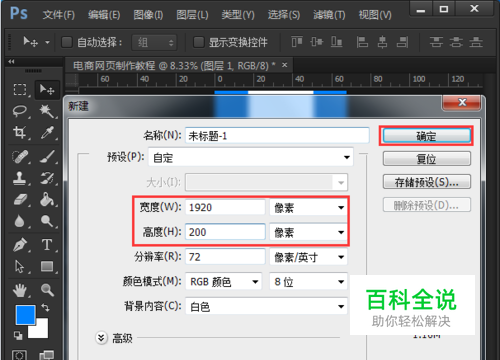Enable the 自动选择 checkbox
Screen dimensions: 500x360
click(67, 42)
